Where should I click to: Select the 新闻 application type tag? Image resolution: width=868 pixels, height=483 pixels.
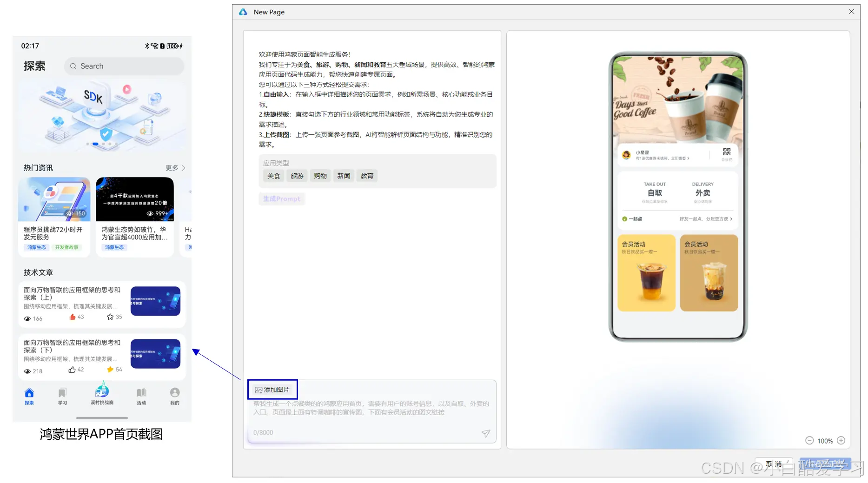[344, 176]
